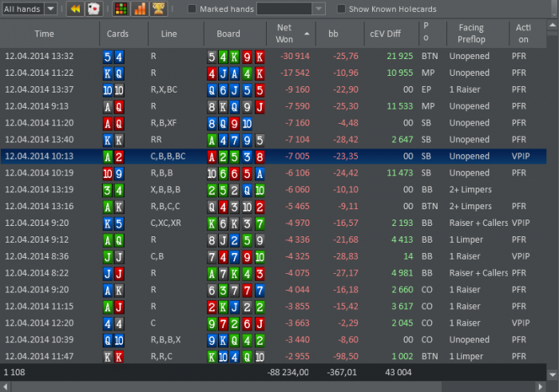Click the 1 Limper cell at 9:12
The width and height of the screenshot is (559, 392).
466,240
